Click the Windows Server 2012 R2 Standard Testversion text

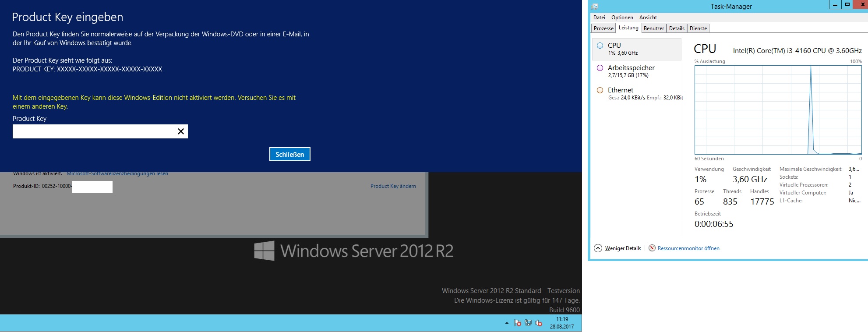(511, 291)
